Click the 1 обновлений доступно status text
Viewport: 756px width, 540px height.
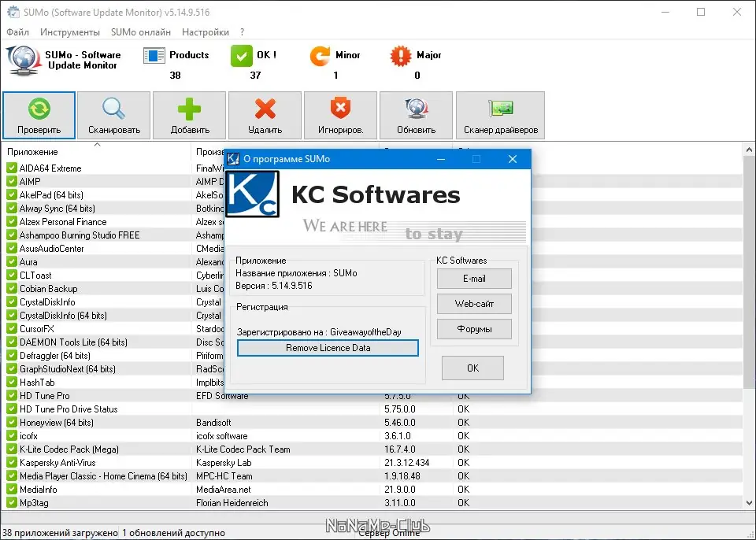pos(173,533)
